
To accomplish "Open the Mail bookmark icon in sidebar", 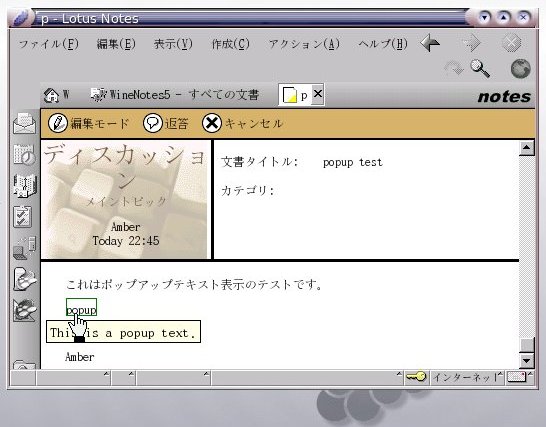I will (x=24, y=124).
